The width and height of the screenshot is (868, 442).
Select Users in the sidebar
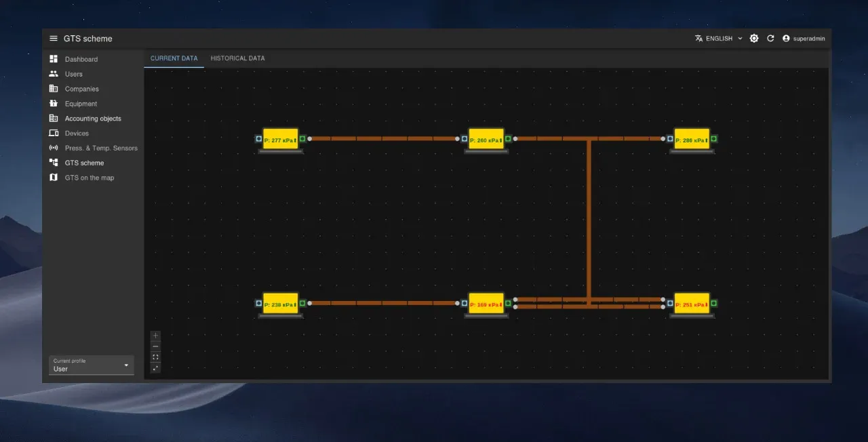tap(73, 74)
